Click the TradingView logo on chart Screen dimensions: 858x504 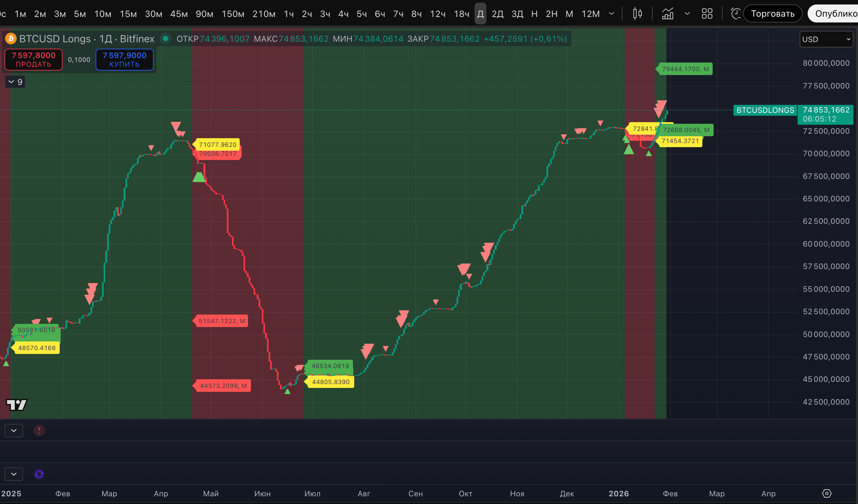pos(17,405)
